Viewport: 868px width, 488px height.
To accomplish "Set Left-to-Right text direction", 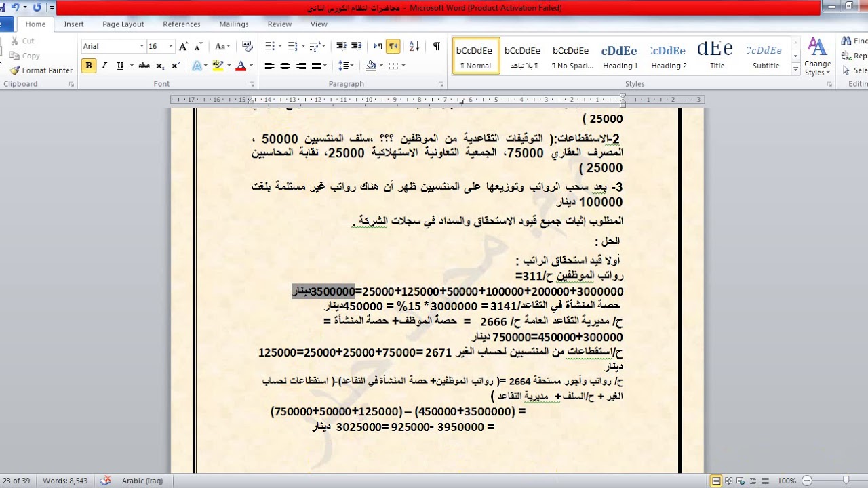I will 378,46.
